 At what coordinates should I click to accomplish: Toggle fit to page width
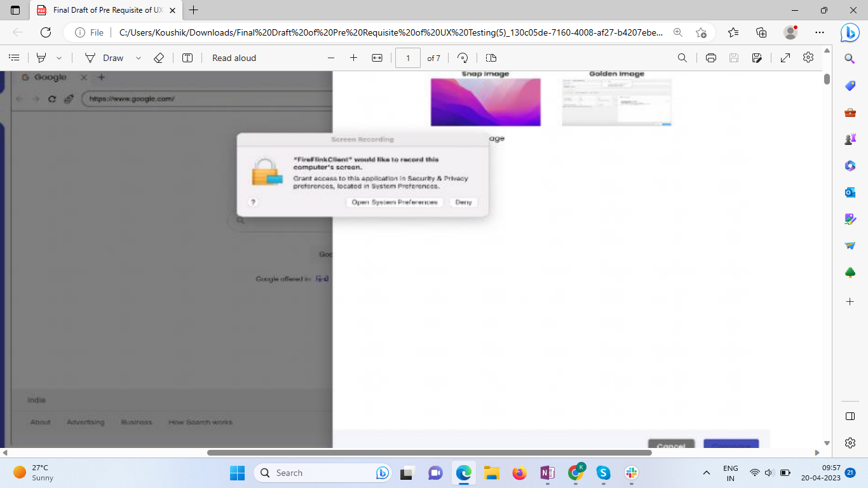[x=377, y=58]
